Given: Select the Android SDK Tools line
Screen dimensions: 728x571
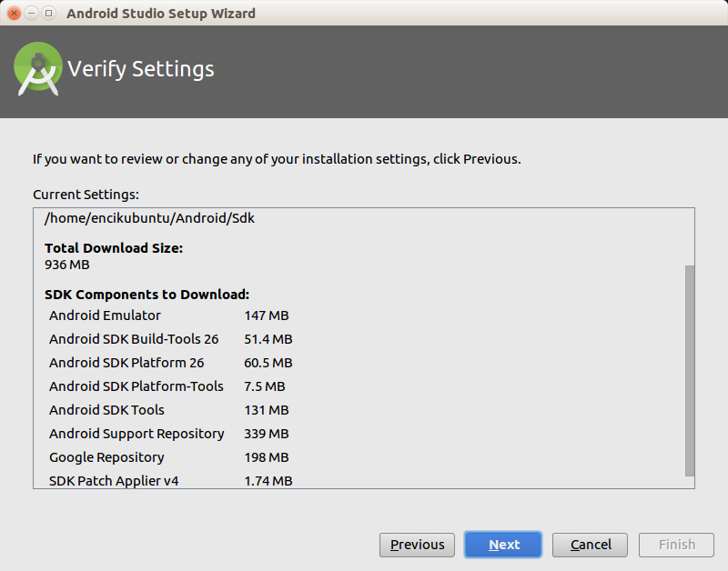Looking at the screenshot, I should (107, 410).
